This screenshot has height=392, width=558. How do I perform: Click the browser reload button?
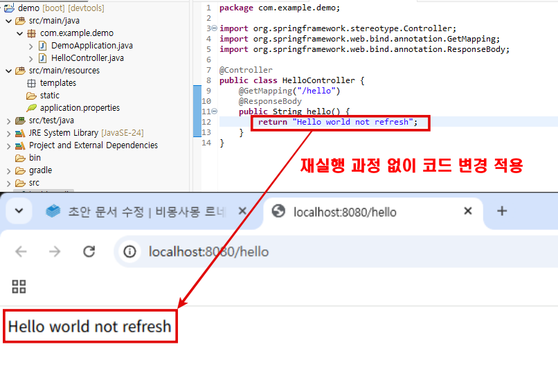click(89, 251)
